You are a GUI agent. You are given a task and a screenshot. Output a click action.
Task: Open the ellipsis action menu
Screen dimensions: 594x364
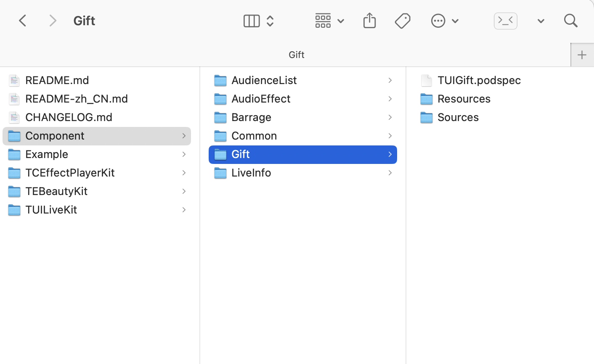444,21
